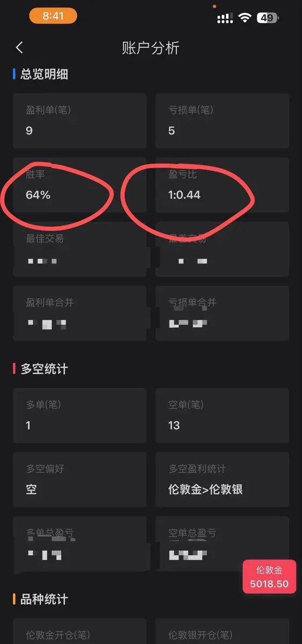This screenshot has height=644, width=302.
Task: Open the 最佳交易 card
Action: [x=79, y=250]
